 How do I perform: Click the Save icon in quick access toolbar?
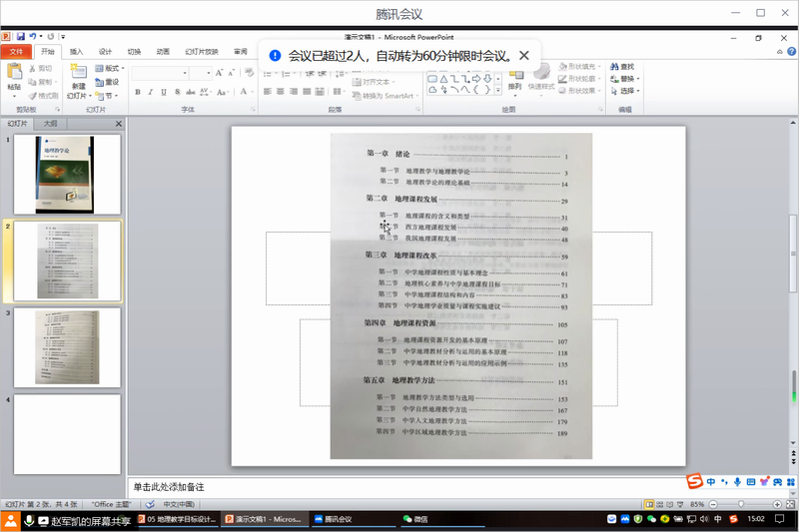[x=21, y=36]
